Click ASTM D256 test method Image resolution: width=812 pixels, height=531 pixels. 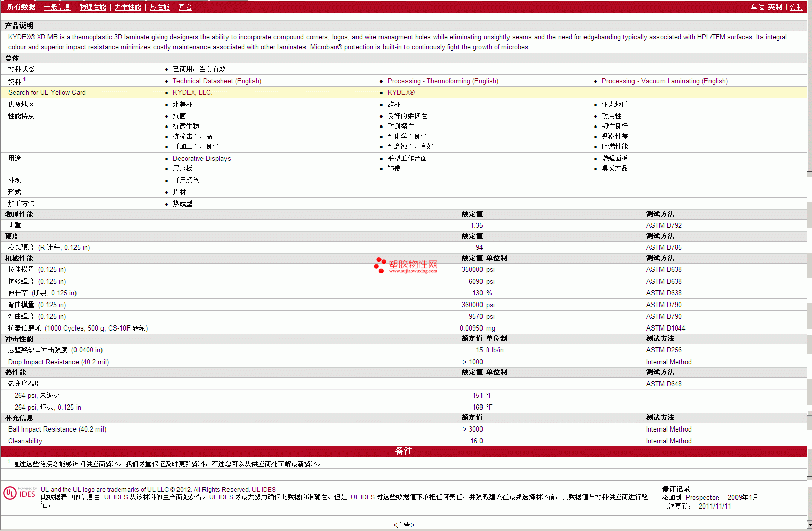pos(664,350)
